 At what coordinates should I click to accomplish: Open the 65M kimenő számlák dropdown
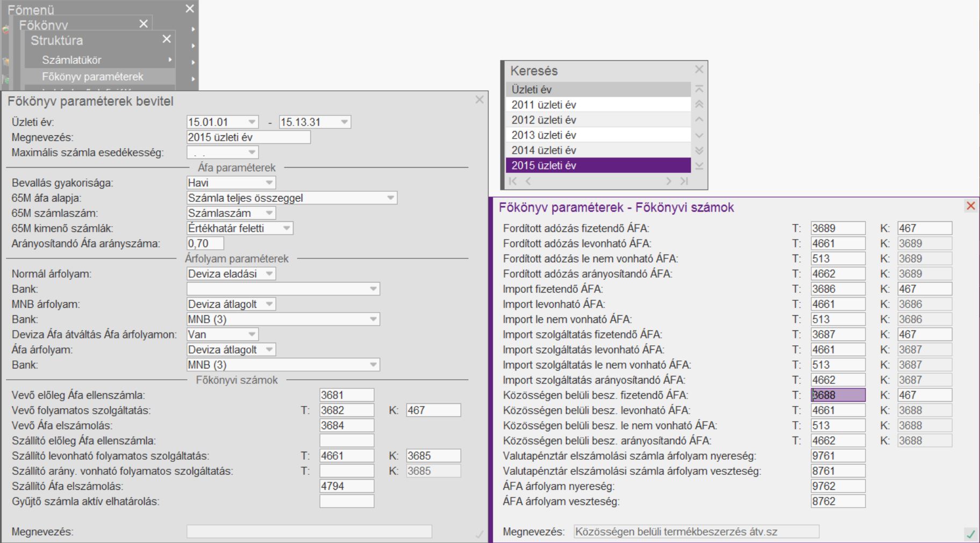(x=287, y=228)
